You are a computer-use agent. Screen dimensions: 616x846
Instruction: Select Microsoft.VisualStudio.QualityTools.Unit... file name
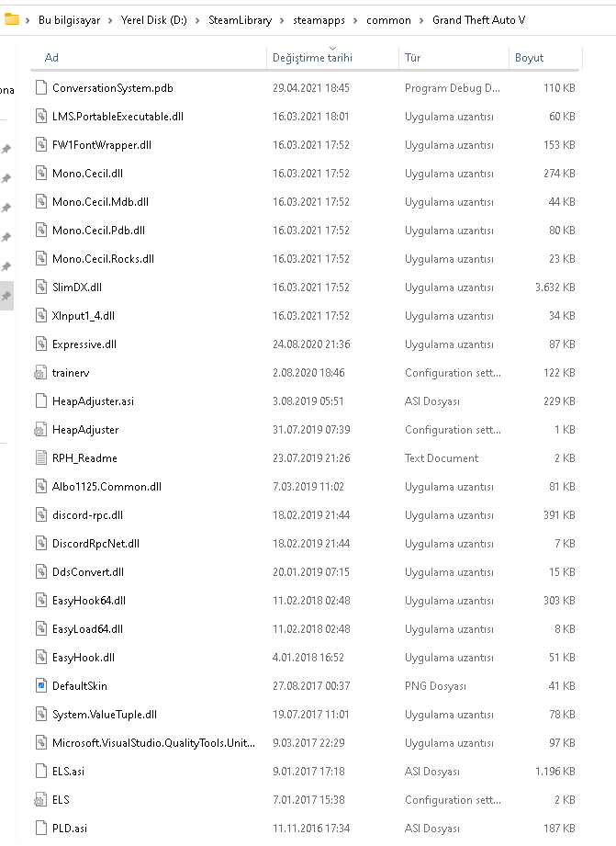[153, 742]
